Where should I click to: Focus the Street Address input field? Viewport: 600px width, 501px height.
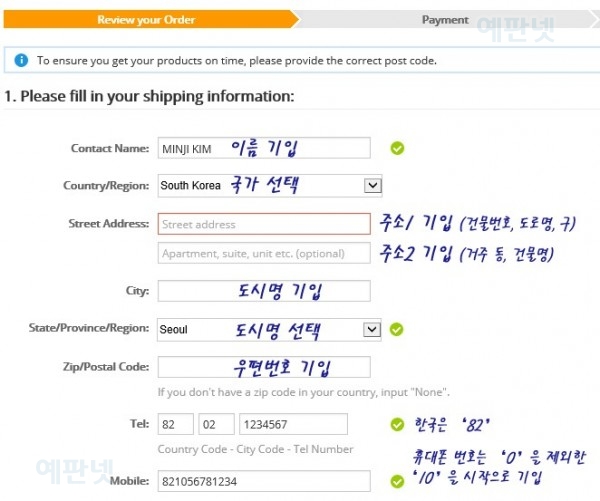pos(264,224)
